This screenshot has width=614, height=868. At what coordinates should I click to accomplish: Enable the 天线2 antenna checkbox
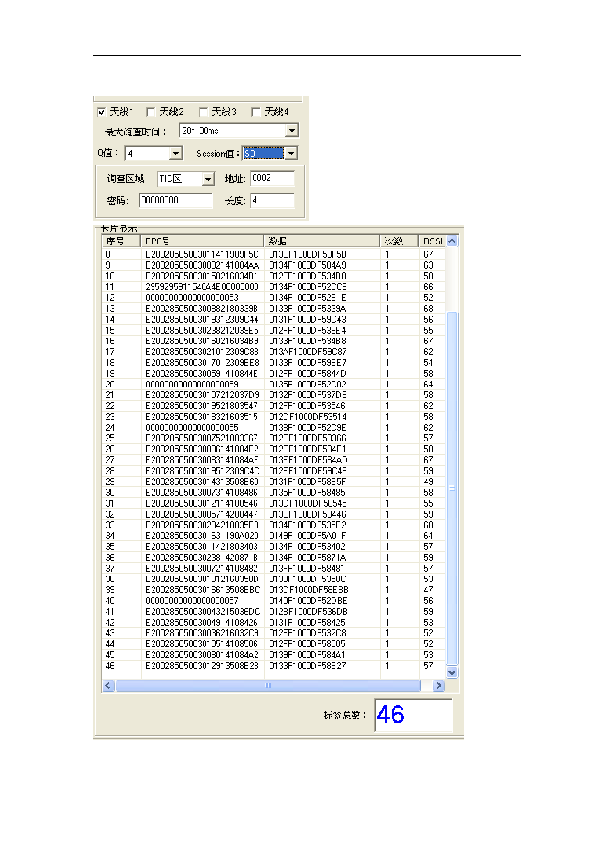pyautogui.click(x=151, y=112)
